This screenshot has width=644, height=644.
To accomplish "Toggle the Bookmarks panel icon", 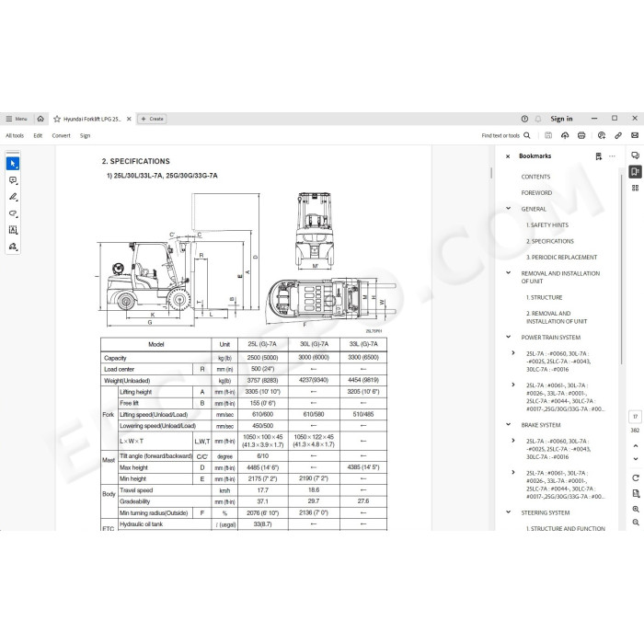I will click(x=636, y=172).
